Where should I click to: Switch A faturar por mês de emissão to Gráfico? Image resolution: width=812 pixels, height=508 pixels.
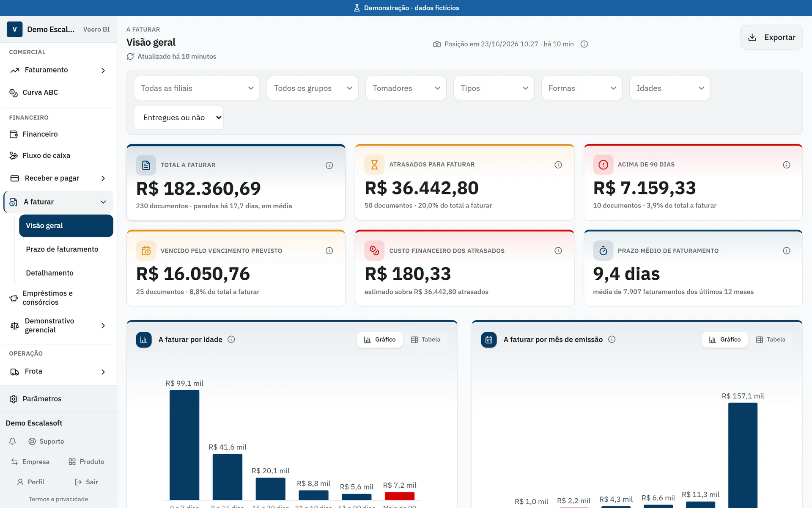coord(725,340)
